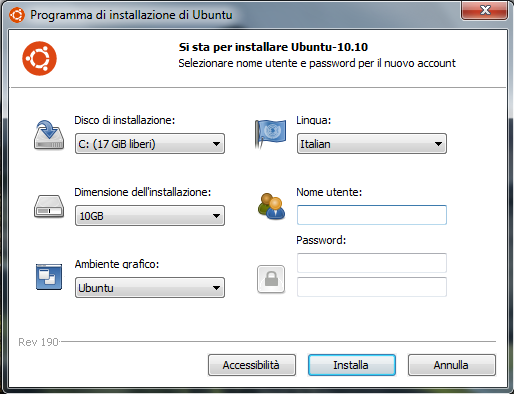This screenshot has height=394, width=514.
Task: Click the Rev 190 revision label
Action: 38,342
